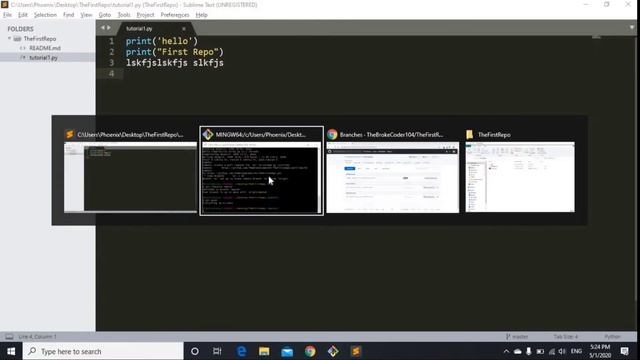Click the volume speaker tray icon
The height and width of the screenshot is (360, 640).
(x=562, y=351)
